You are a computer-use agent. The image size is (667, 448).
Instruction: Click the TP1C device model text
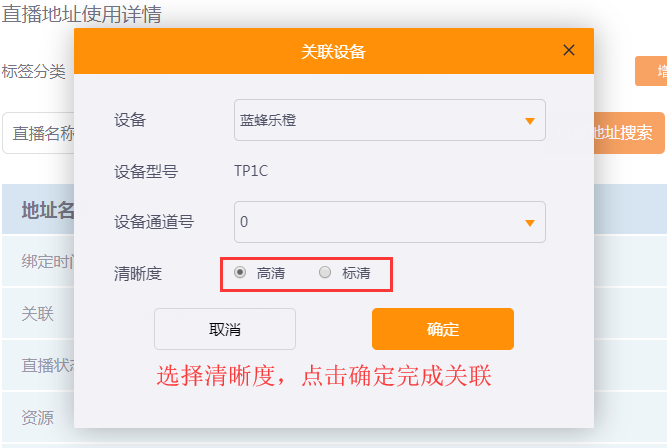pos(251,171)
